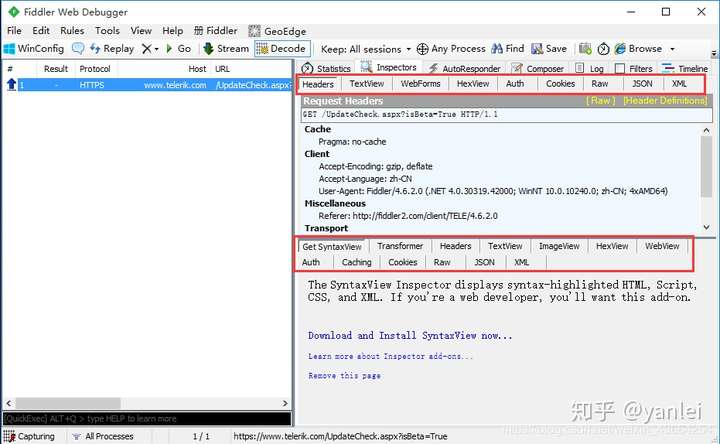This screenshot has height=444, width=720.
Task: Click session list scroll right arrow
Action: click(285, 403)
